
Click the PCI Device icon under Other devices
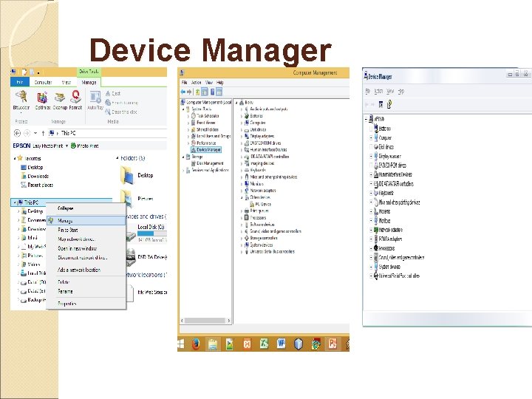[x=252, y=204]
